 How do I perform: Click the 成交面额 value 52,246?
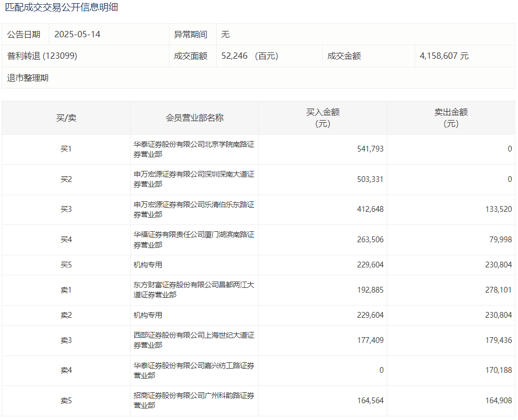[235, 56]
